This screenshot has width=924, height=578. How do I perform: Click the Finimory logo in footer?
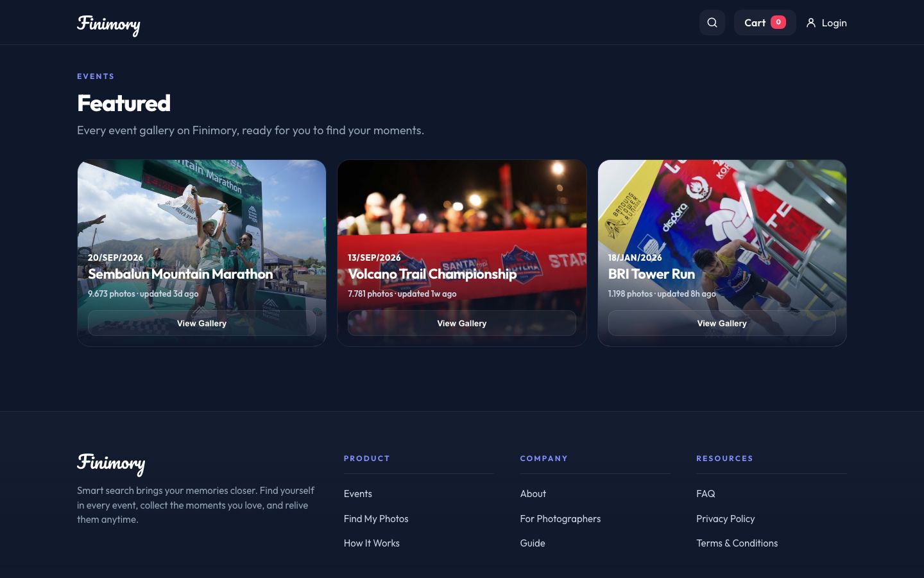click(x=111, y=464)
